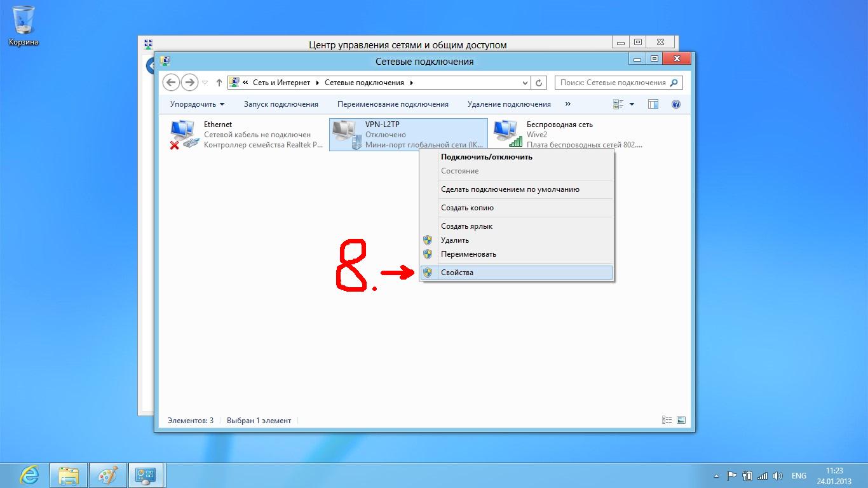Open the Help question mark icon
Screen dimensions: 868x488
tap(676, 104)
